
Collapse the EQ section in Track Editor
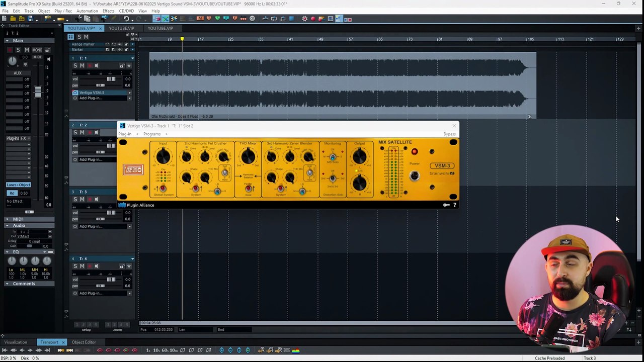click(x=7, y=252)
